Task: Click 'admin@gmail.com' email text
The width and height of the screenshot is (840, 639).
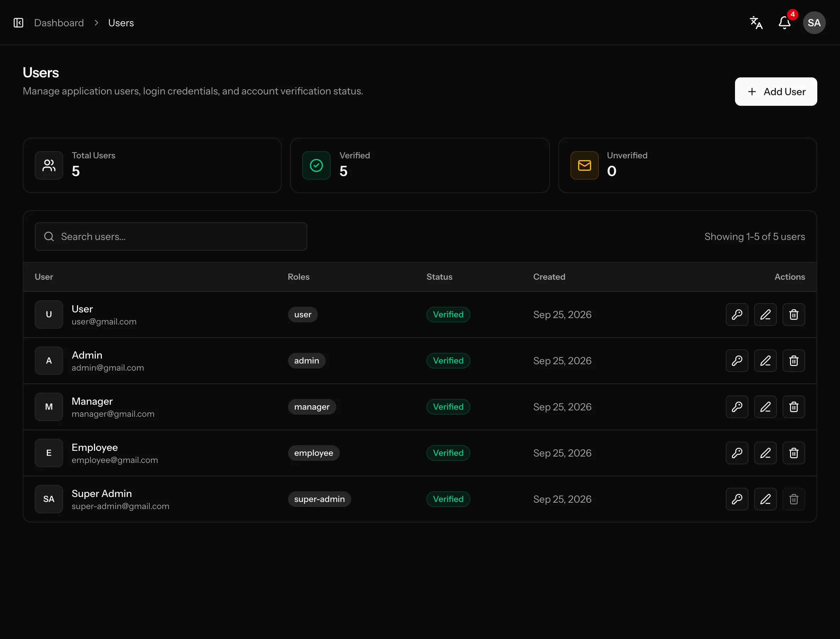Action: (108, 368)
